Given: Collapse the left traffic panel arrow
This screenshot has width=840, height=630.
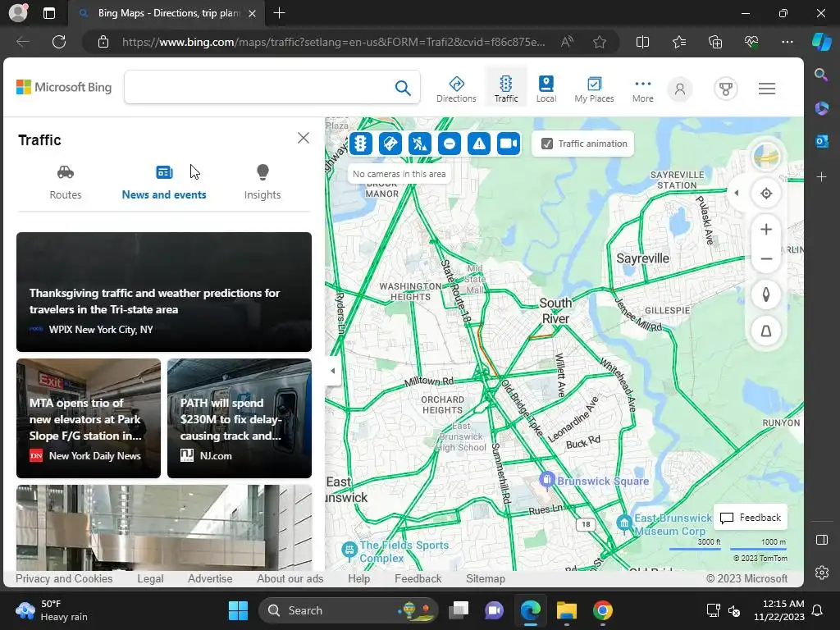Looking at the screenshot, I should coord(333,371).
